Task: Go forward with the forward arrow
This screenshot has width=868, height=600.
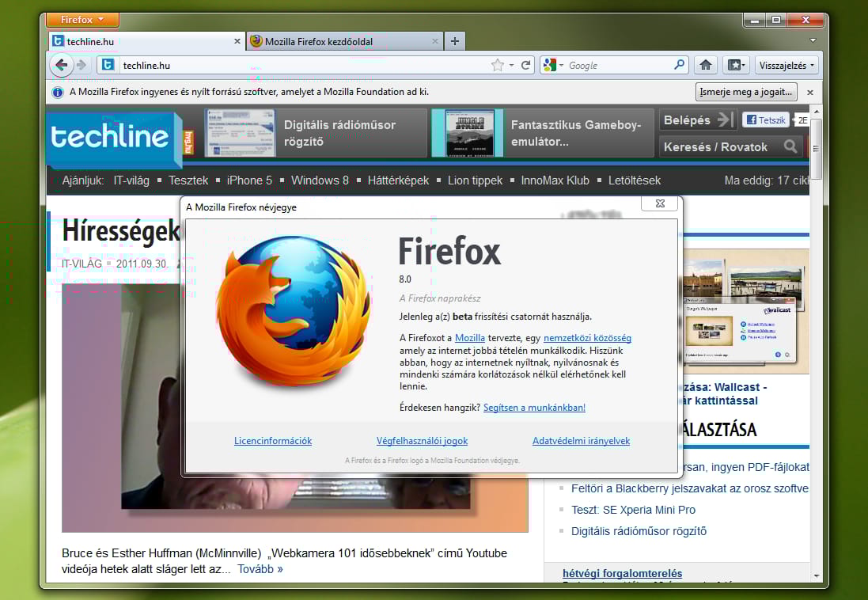Action: (82, 66)
